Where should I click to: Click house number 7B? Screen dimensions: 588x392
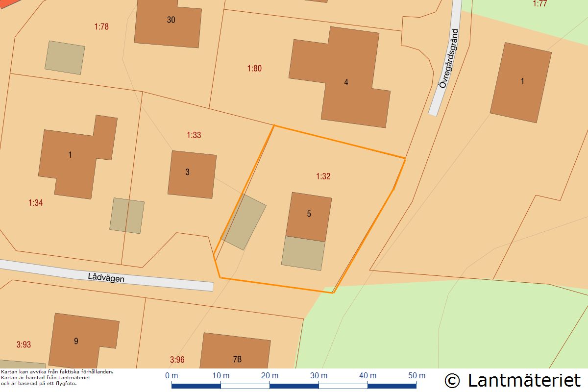pos(237,359)
